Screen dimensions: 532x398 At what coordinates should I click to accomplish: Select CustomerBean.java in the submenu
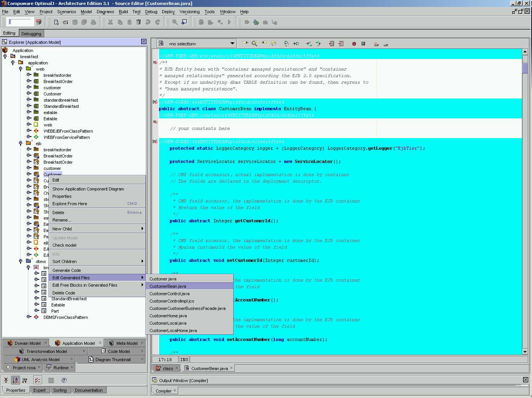pyautogui.click(x=190, y=286)
